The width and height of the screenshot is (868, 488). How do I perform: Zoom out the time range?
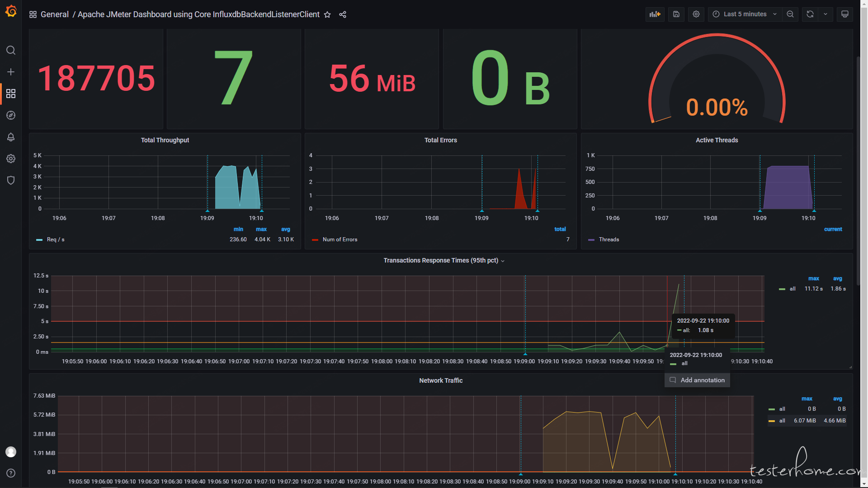(x=790, y=14)
